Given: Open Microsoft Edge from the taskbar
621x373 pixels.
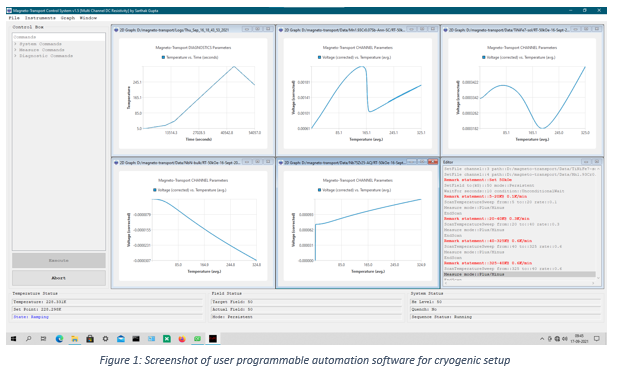Looking at the screenshot, I should (59, 339).
